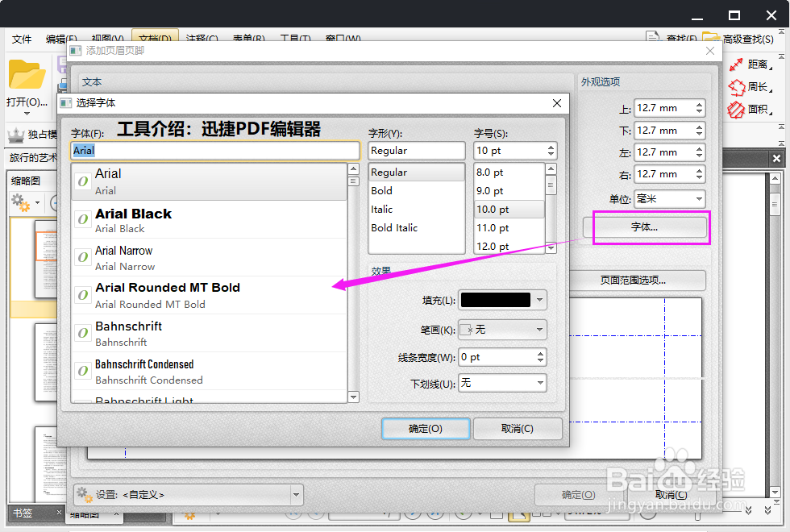This screenshot has height=532, width=790.
Task: Select the Bahnschrift Condensed font
Action: (209, 371)
